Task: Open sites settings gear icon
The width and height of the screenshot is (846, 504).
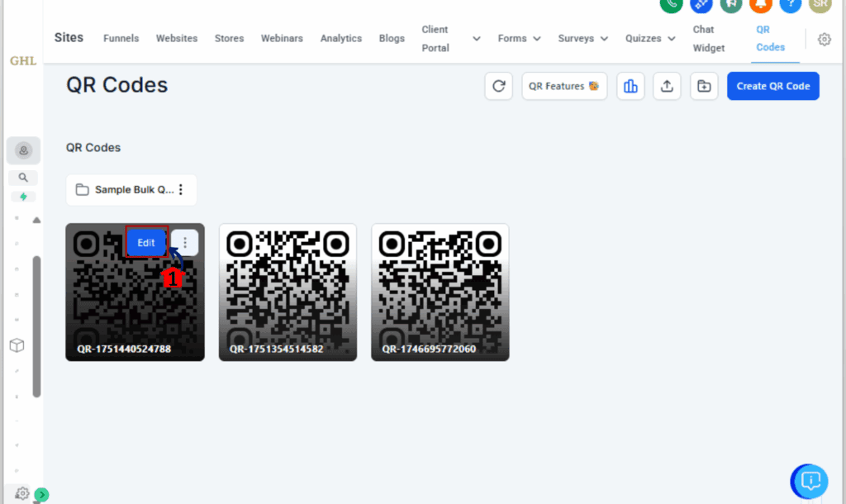Action: [x=824, y=39]
